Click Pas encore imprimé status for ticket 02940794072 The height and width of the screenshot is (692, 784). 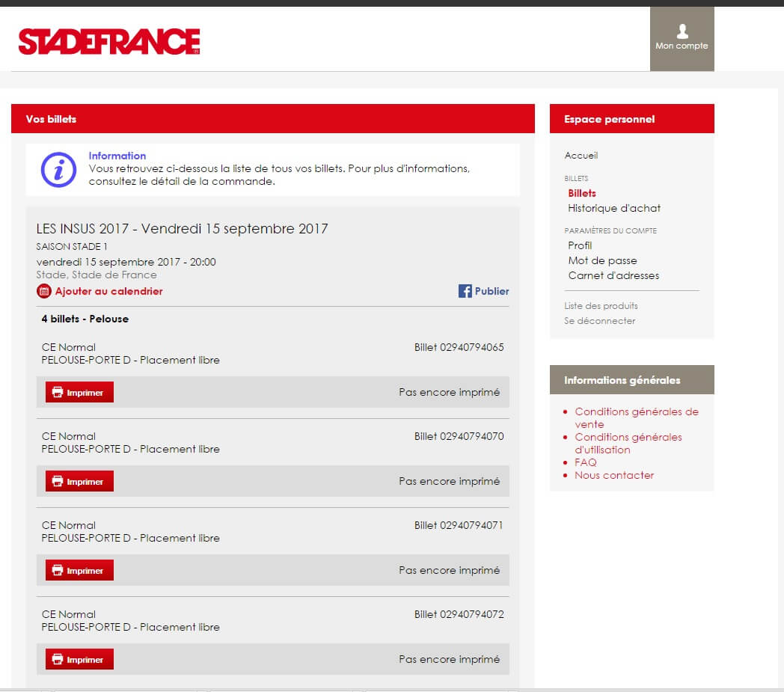[450, 659]
